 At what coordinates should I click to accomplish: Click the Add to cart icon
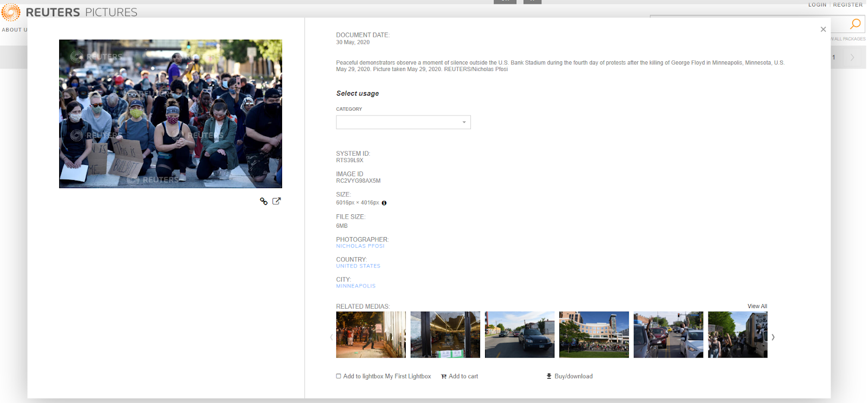coord(444,376)
